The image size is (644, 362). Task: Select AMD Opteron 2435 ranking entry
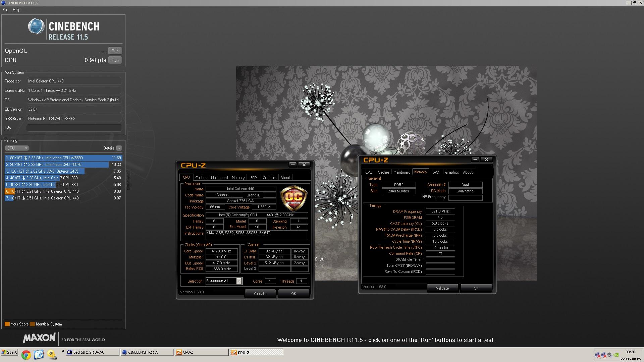[63, 171]
